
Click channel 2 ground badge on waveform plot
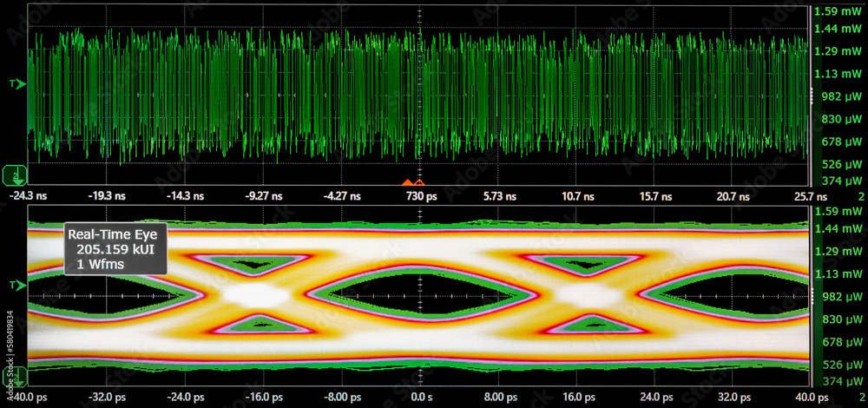coord(15,175)
